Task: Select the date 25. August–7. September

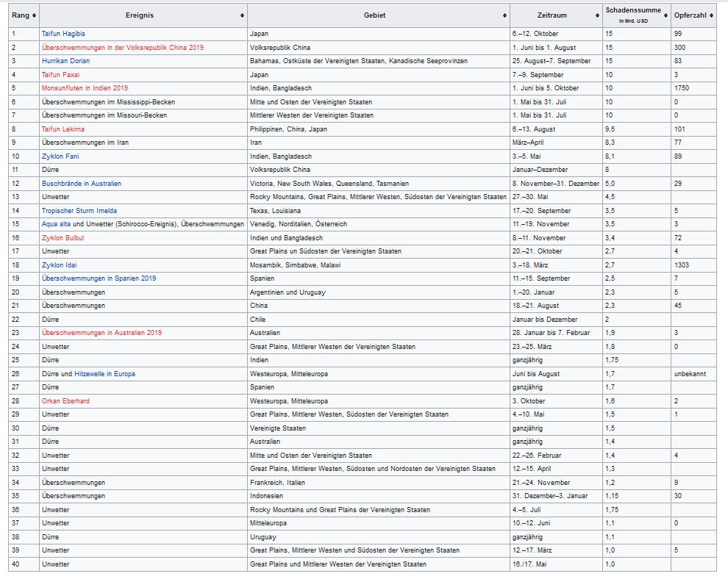Action: click(552, 61)
